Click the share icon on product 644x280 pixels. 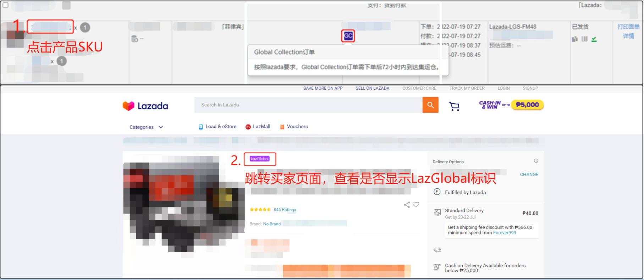pos(407,205)
